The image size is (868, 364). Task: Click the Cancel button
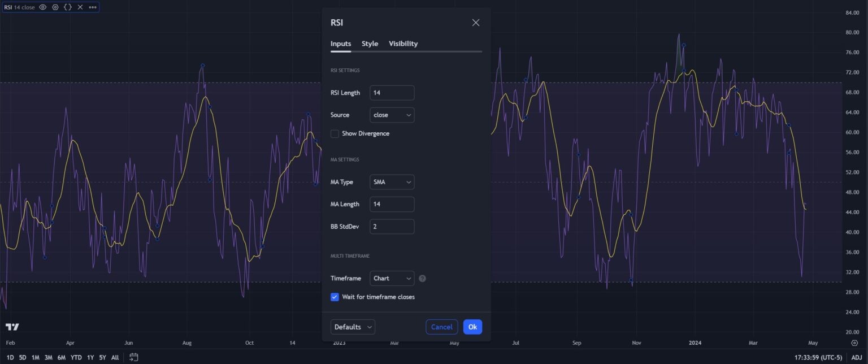441,327
